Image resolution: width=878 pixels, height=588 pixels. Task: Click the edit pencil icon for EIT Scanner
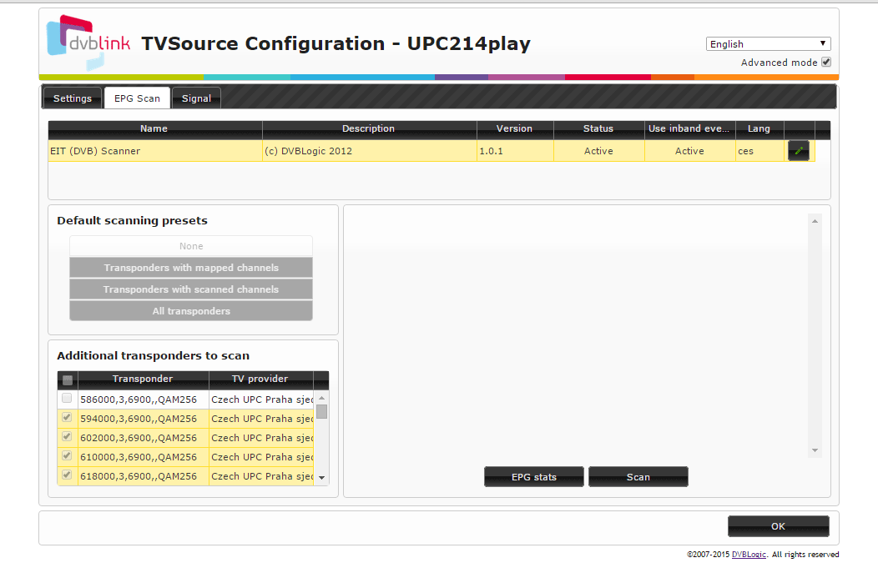(x=799, y=150)
